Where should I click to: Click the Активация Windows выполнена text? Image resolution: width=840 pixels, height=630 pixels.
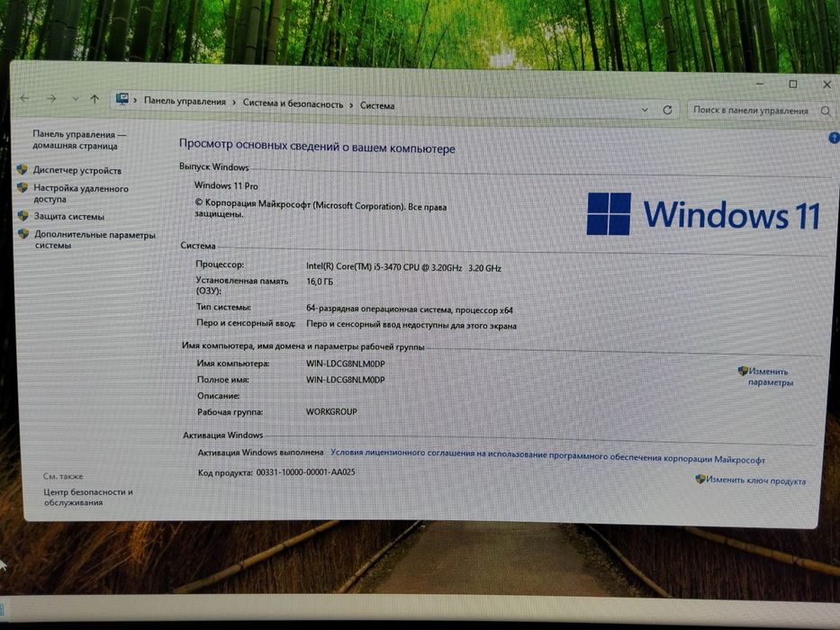(x=260, y=453)
